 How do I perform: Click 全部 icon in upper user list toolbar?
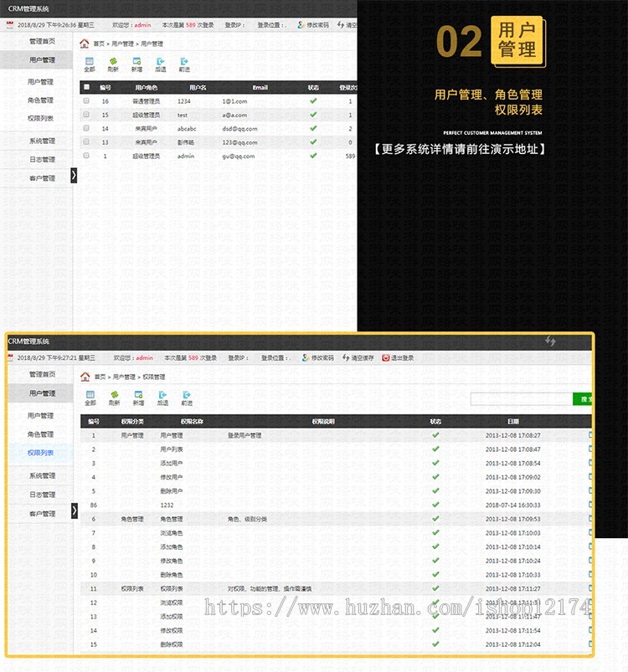(x=89, y=62)
